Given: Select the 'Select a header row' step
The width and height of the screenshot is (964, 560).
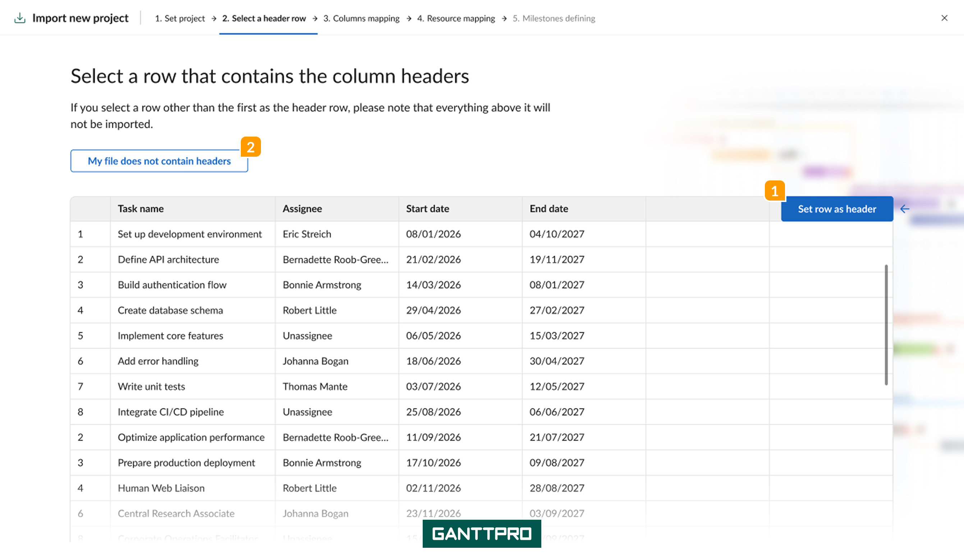Looking at the screenshot, I should tap(264, 18).
